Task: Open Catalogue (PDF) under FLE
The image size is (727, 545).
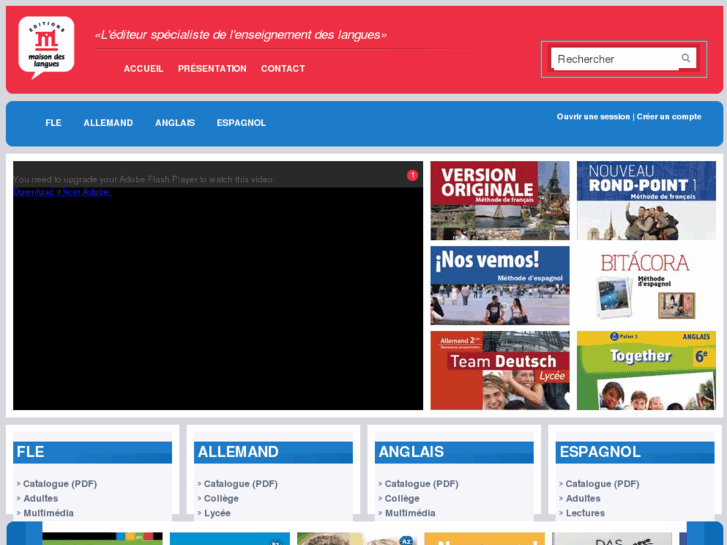Action: [60, 484]
